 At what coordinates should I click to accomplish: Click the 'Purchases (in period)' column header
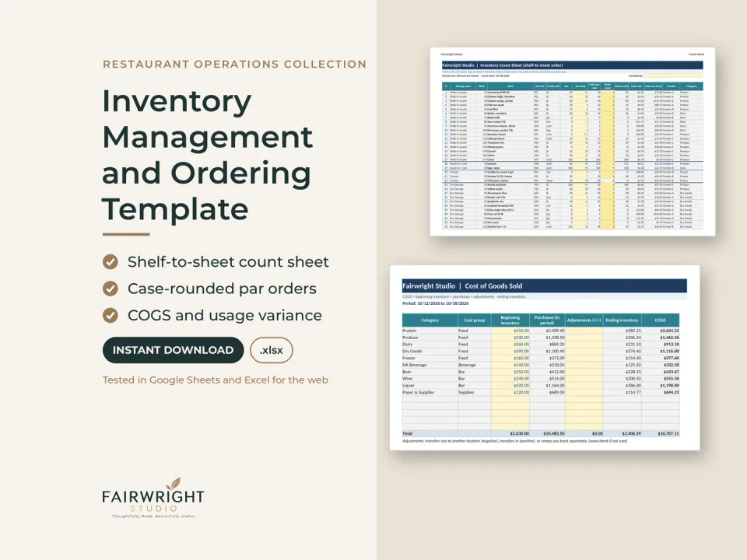pos(547,320)
